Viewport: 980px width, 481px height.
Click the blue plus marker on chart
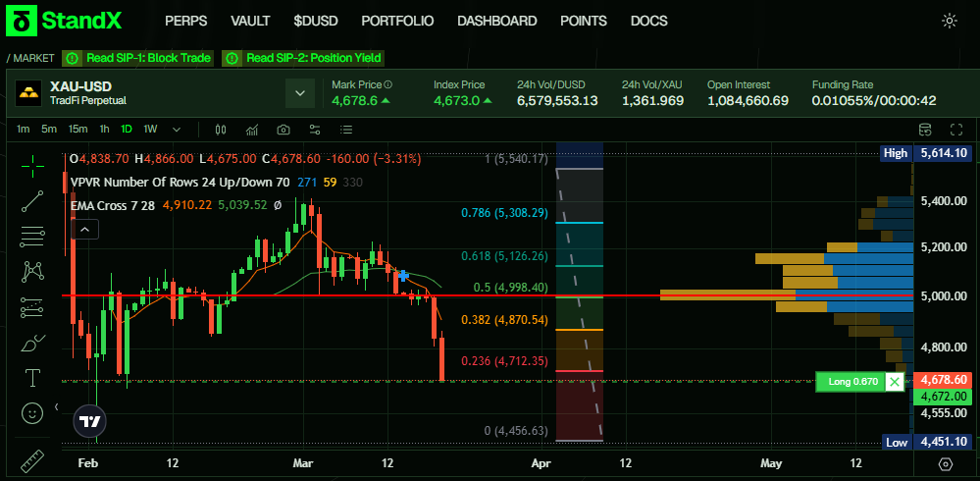403,275
